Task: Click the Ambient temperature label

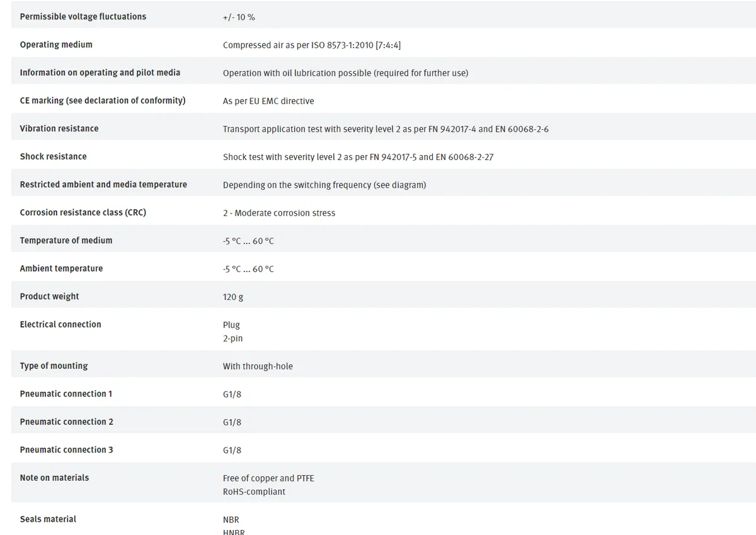Action: pos(61,268)
